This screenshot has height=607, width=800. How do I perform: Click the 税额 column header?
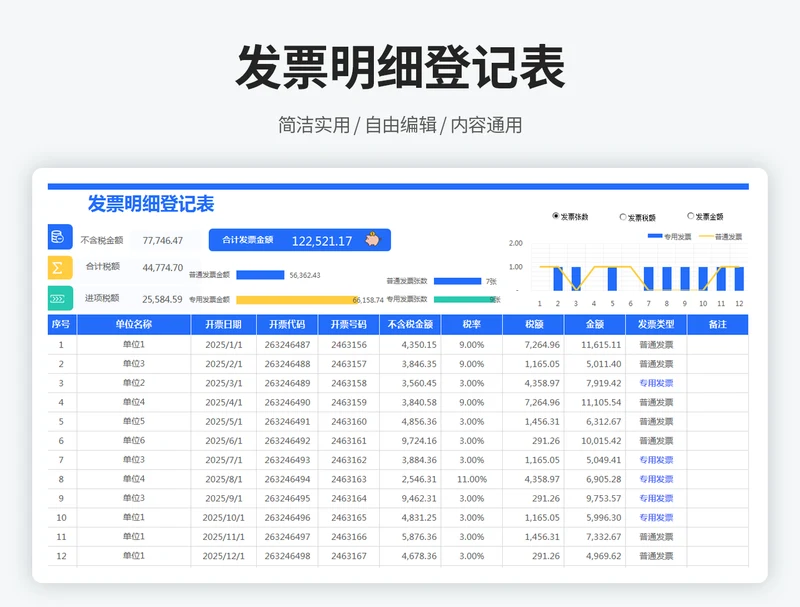pyautogui.click(x=534, y=324)
